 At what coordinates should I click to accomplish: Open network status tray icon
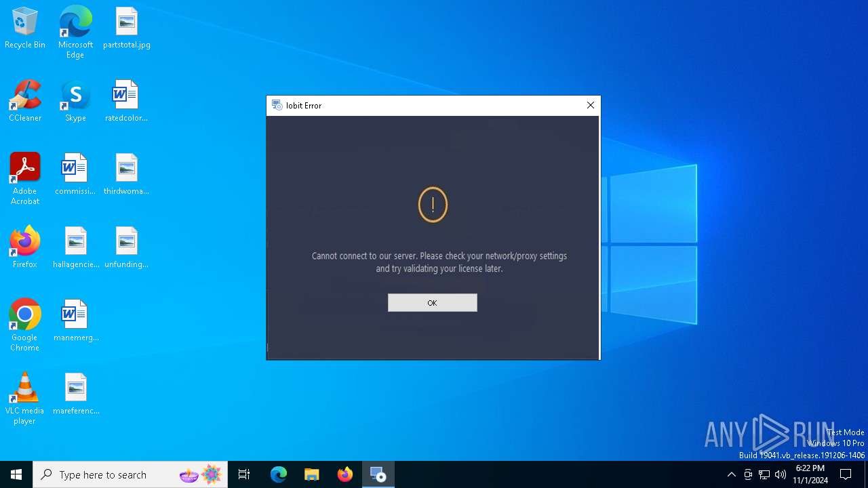[x=764, y=474]
